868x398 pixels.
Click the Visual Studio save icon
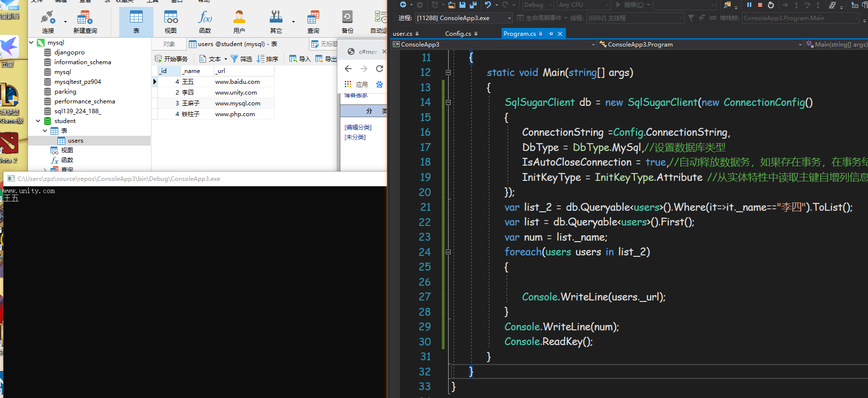click(x=462, y=4)
